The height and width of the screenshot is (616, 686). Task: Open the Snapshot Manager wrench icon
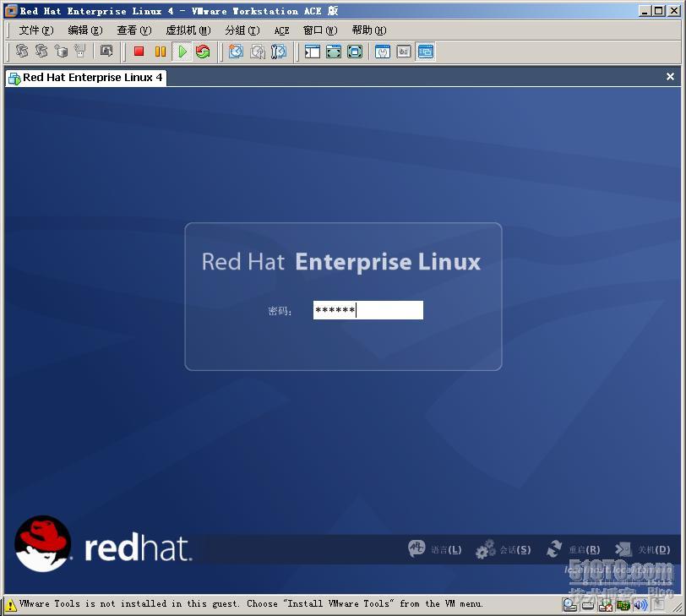(279, 52)
